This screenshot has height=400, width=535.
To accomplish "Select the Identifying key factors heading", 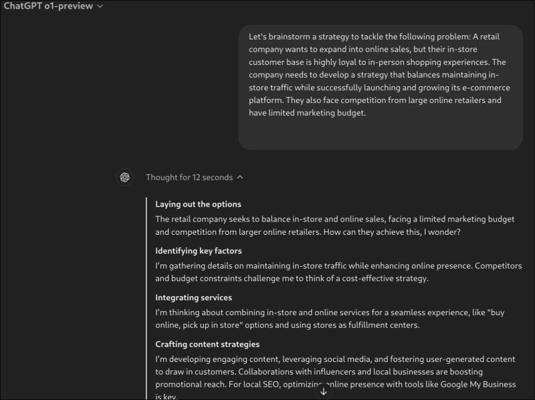I will coord(199,251).
